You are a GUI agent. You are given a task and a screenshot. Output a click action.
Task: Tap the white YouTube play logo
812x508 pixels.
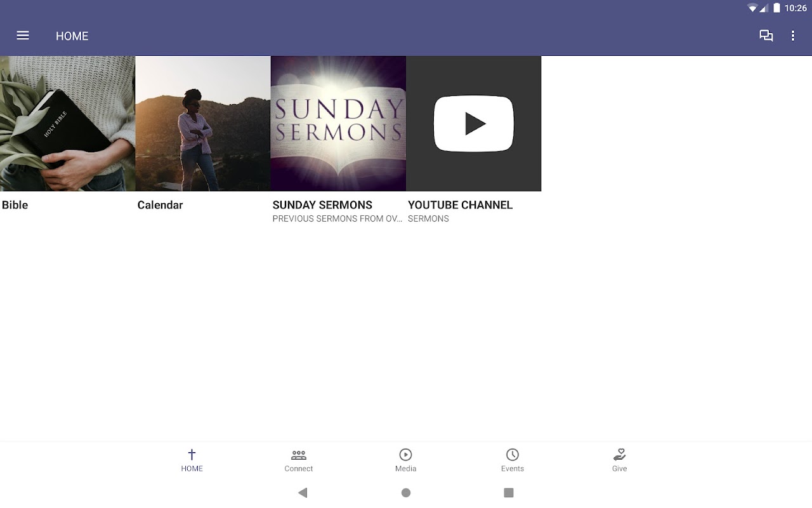click(x=474, y=123)
